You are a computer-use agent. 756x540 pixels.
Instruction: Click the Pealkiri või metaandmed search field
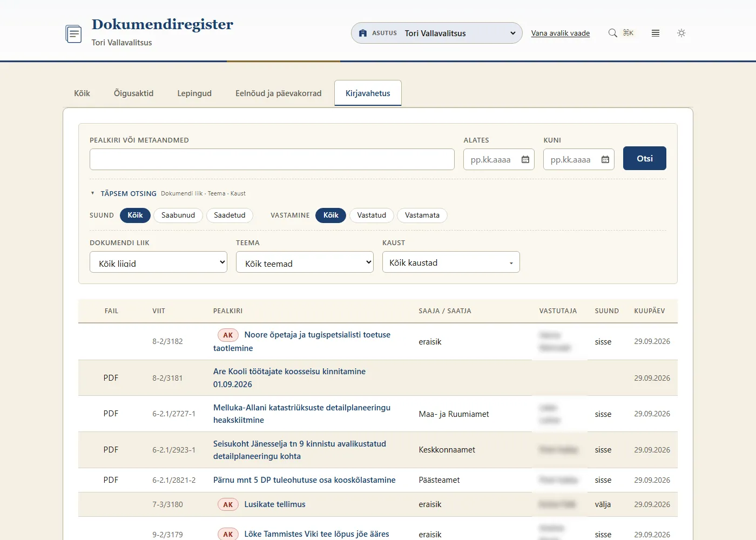[272, 159]
